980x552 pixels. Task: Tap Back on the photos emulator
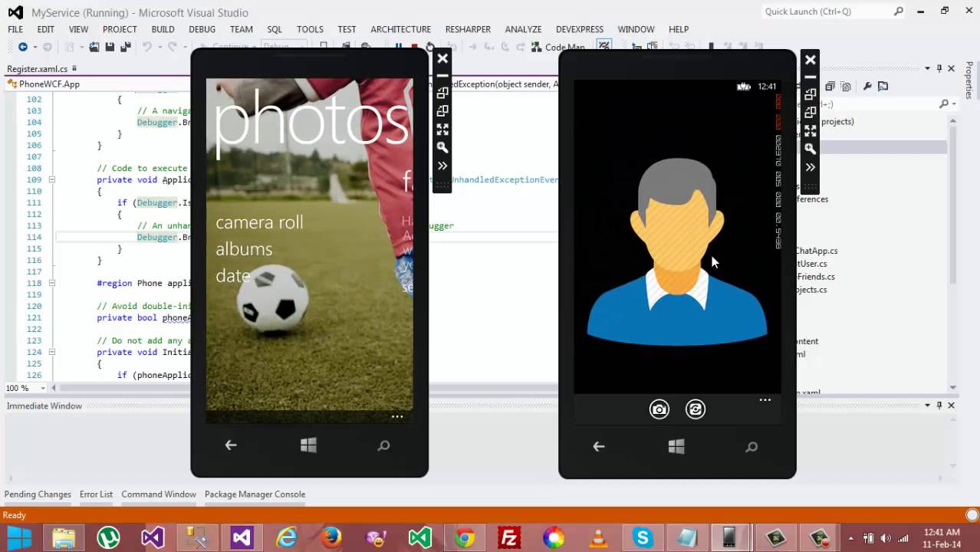tap(231, 445)
